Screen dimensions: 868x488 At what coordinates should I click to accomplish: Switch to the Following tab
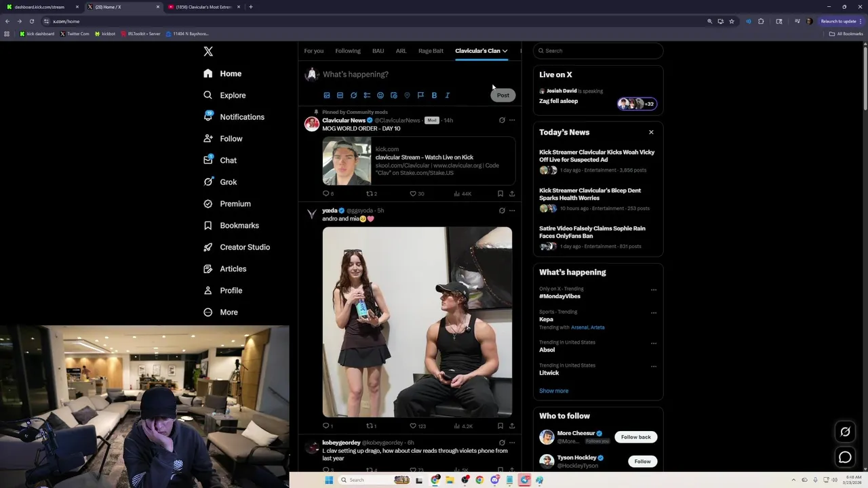(348, 51)
